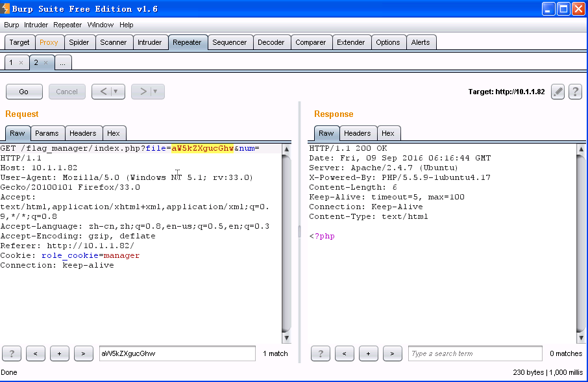Minimize the Burp Suite window
The width and height of the screenshot is (588, 382).
click(x=548, y=9)
